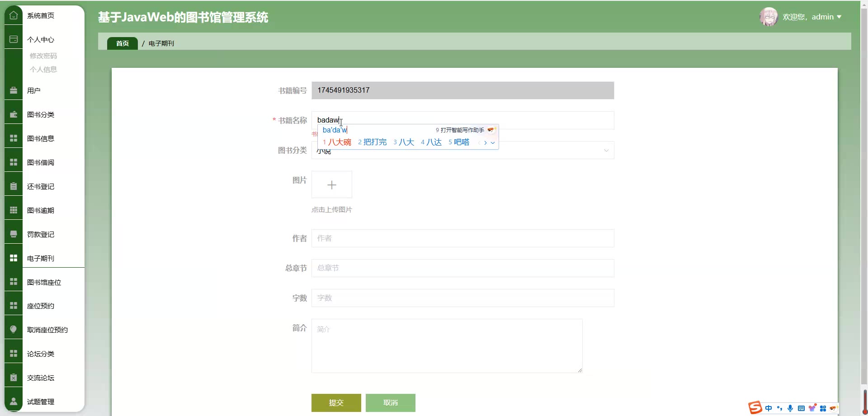Focus the 书籍名称 input field
This screenshot has width=868, height=416.
coord(462,120)
